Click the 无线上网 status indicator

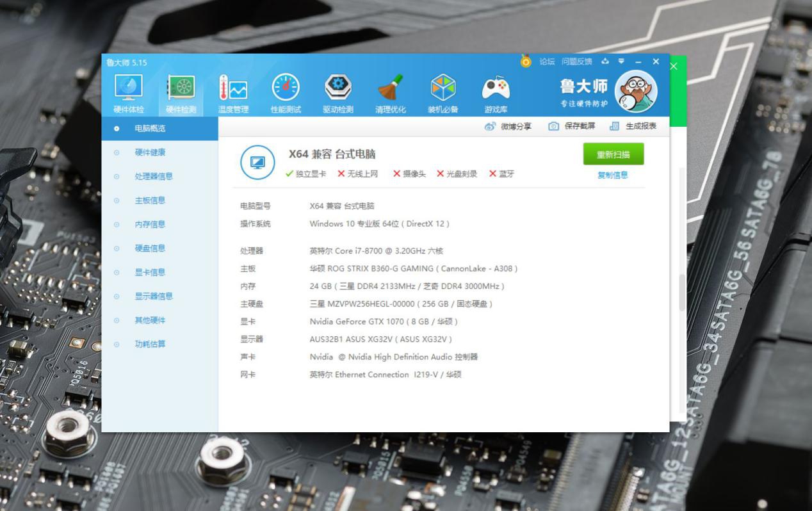point(358,174)
